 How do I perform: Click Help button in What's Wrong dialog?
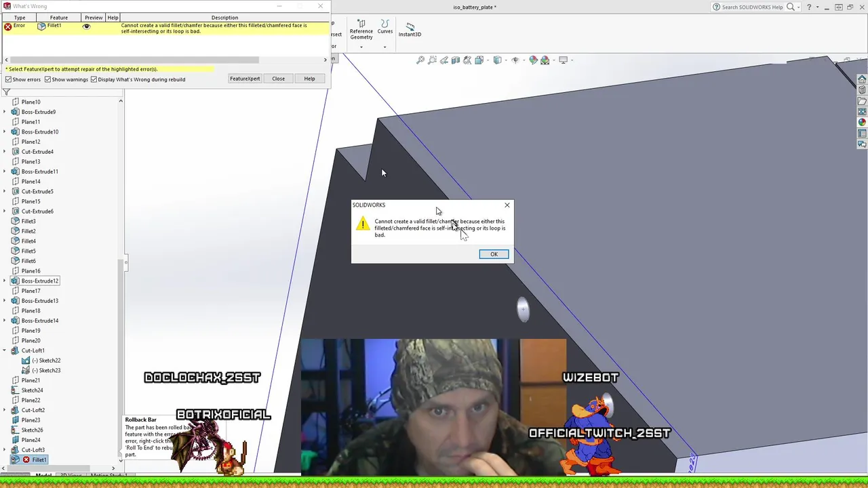[309, 79]
